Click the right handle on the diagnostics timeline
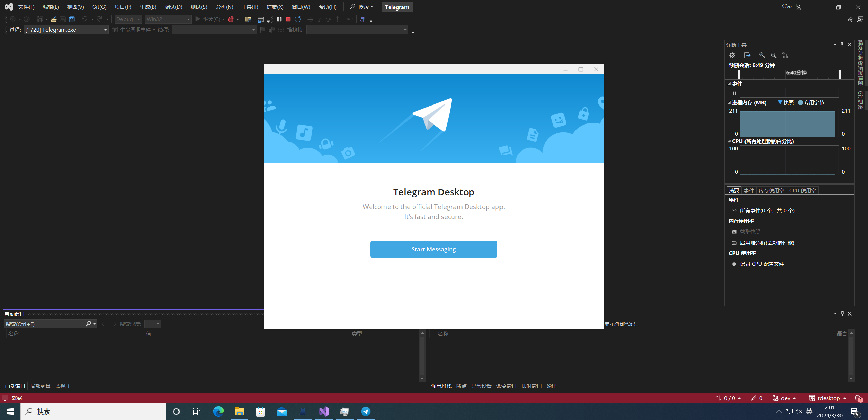The image size is (868, 420). 840,74
